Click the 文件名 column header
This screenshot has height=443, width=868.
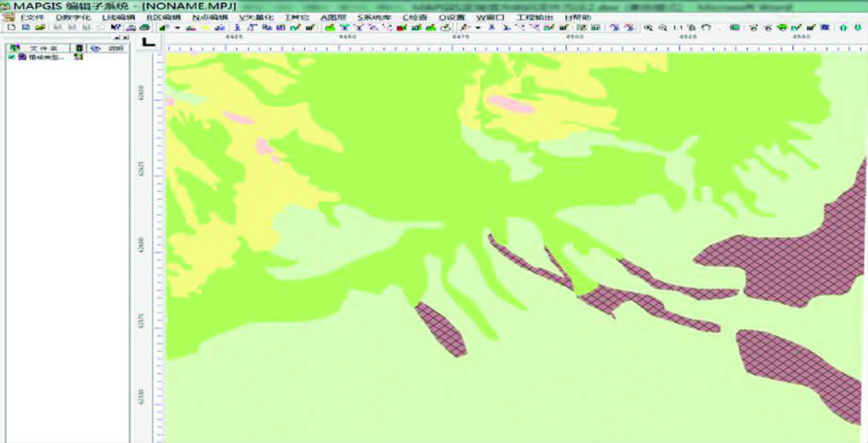(x=43, y=48)
